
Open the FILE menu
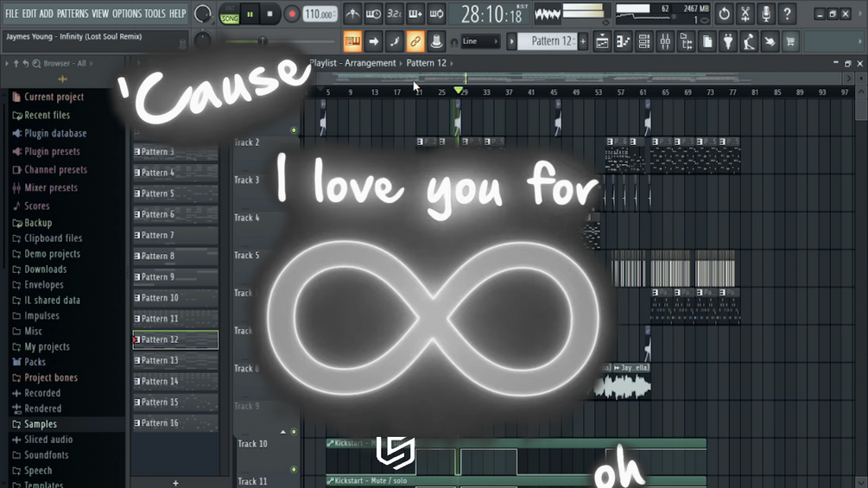(x=11, y=14)
